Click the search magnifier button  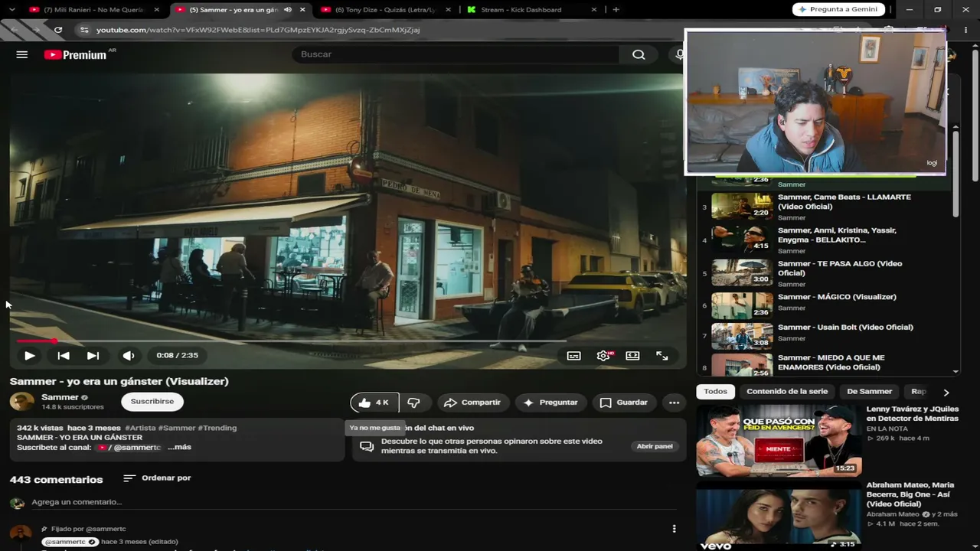click(x=639, y=54)
